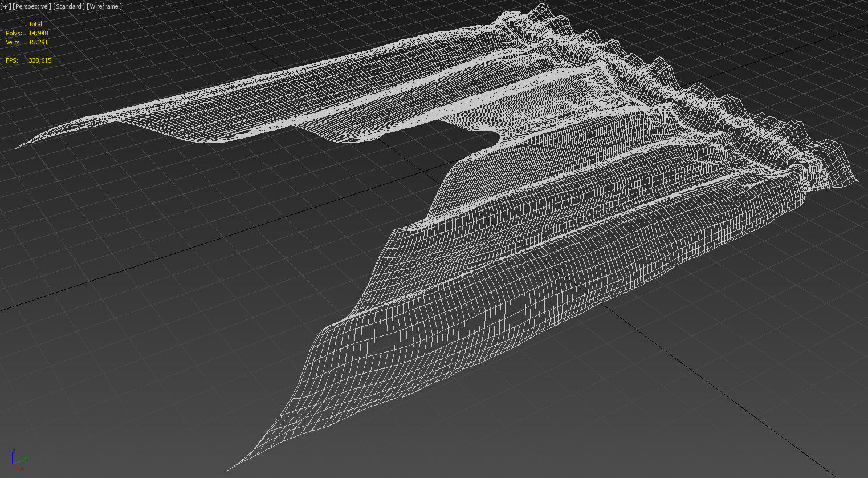Click the Total statistics column header
The width and height of the screenshot is (868, 478).
35,24
